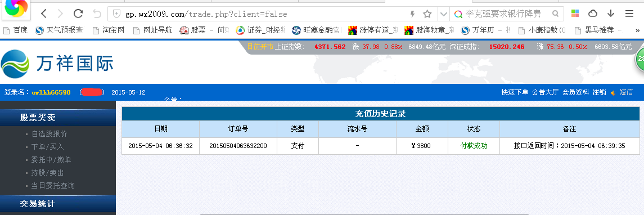Viewport: 644px width, 215px height.
Task: Click the magnifier search icon in search box
Action: pos(555,14)
